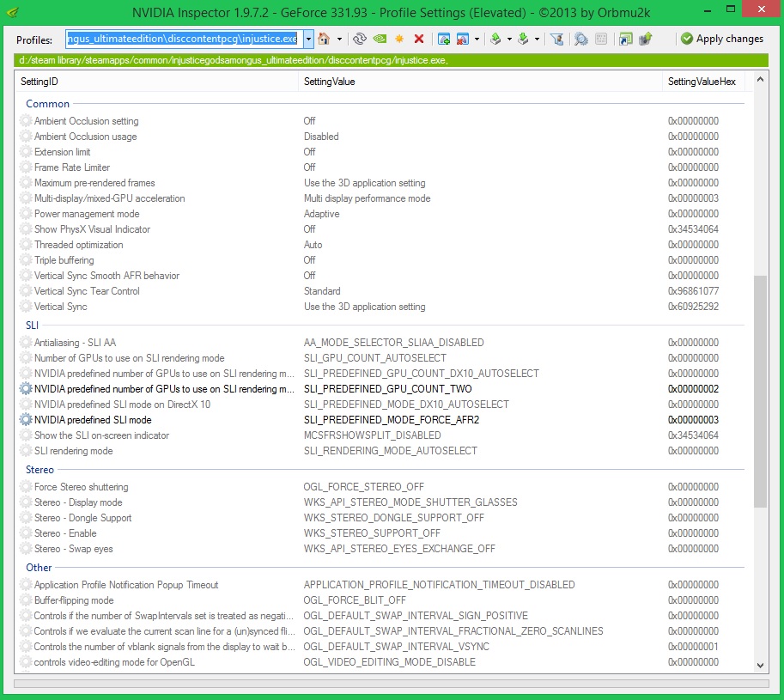Open the bit value editor grid icon

tap(601, 39)
